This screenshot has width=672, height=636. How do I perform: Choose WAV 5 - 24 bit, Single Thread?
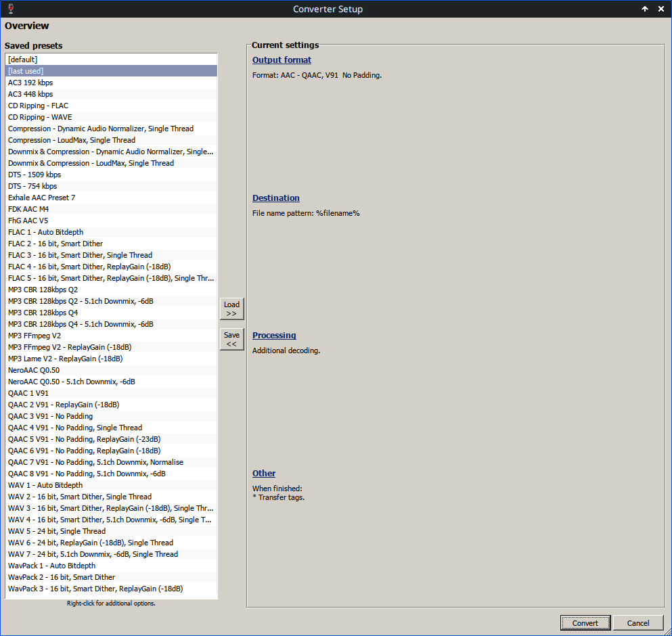tap(111, 531)
